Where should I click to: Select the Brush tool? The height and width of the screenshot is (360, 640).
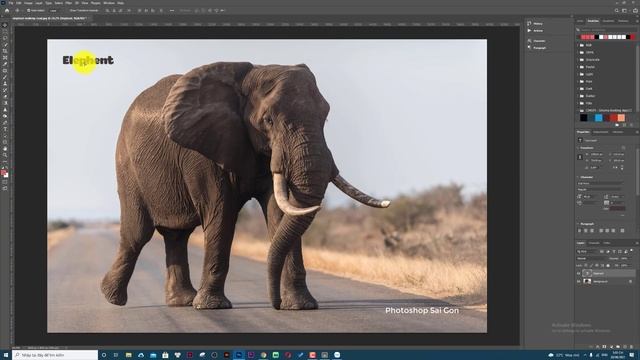pyautogui.click(x=5, y=77)
